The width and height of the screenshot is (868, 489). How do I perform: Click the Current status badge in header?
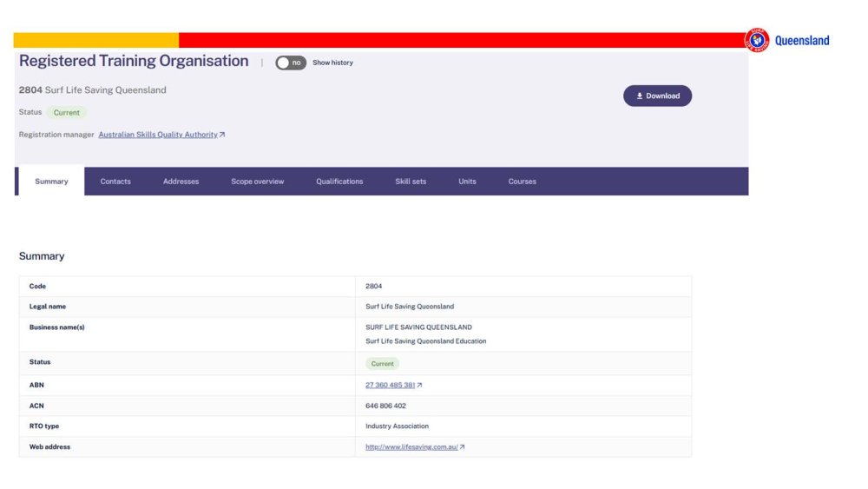tap(67, 112)
